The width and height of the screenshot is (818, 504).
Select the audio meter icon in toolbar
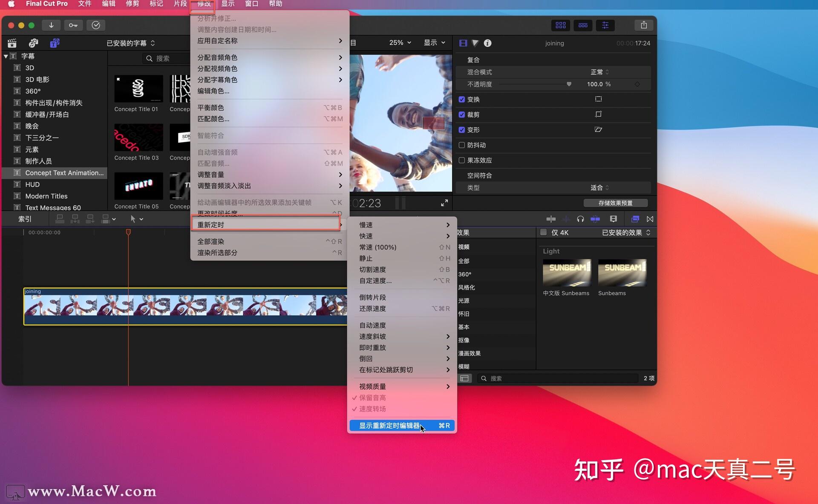coord(566,218)
